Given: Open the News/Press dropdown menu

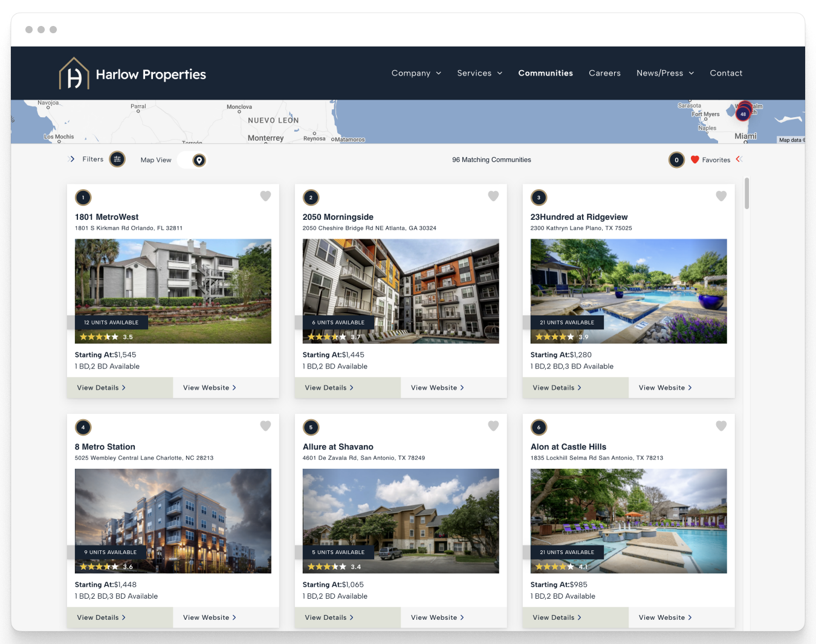Looking at the screenshot, I should coord(665,73).
